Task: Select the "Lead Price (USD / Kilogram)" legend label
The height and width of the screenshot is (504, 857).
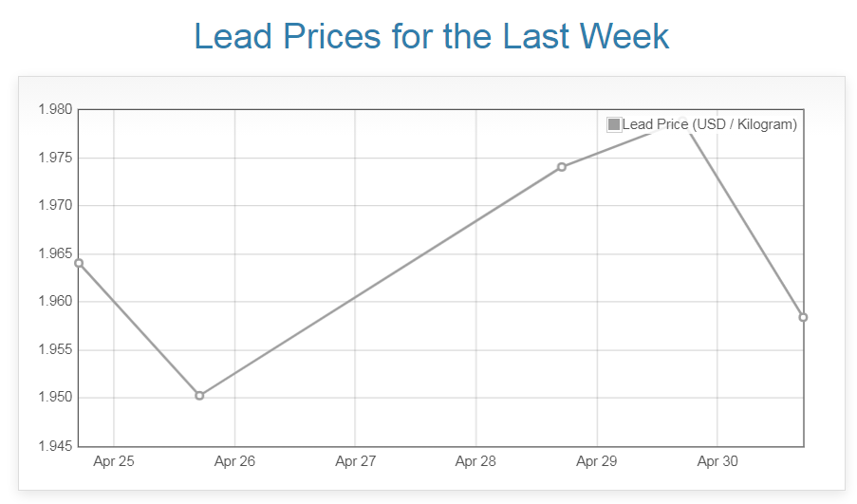Action: pos(709,124)
